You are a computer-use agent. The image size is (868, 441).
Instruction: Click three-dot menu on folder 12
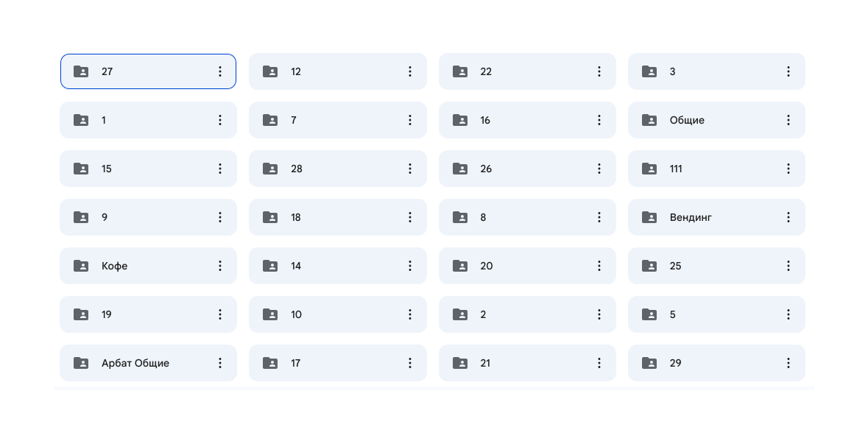point(409,71)
